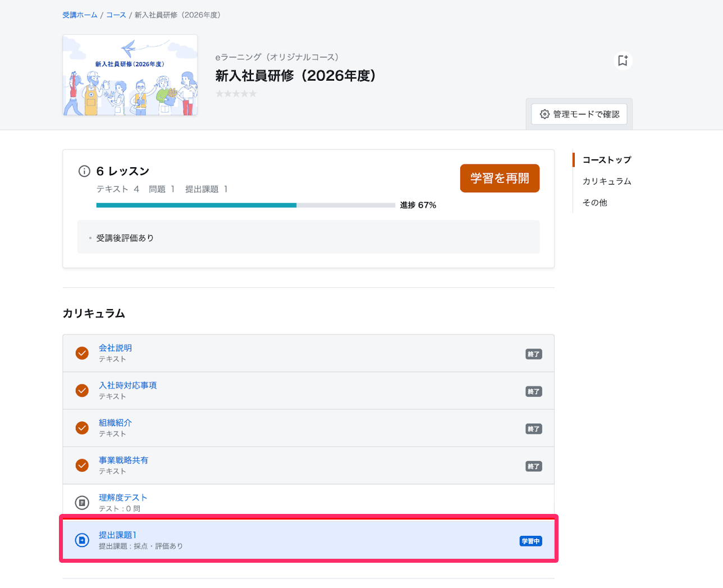723x588 pixels.
Task: Click the bookmark icon for this course
Action: (623, 61)
